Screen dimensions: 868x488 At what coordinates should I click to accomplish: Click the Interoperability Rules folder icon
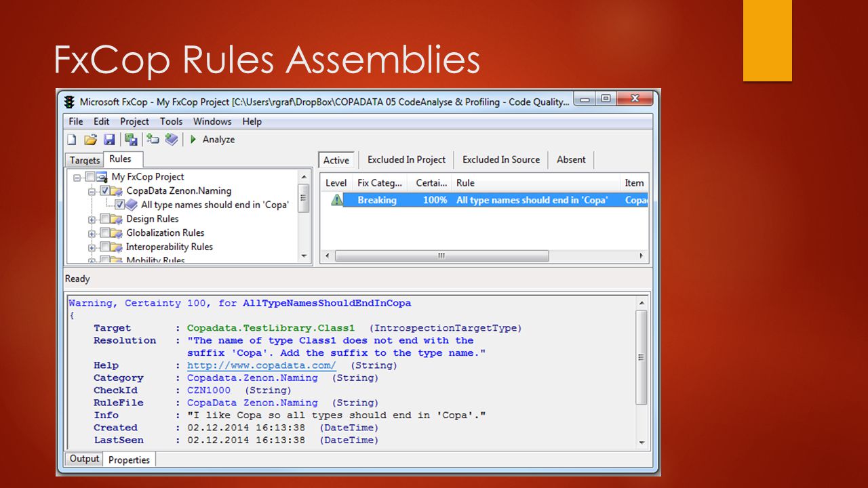[117, 247]
